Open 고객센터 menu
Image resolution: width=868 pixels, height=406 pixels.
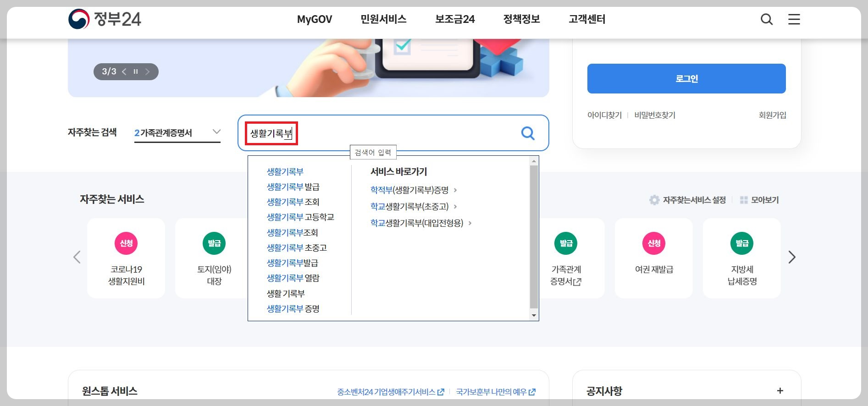click(587, 19)
